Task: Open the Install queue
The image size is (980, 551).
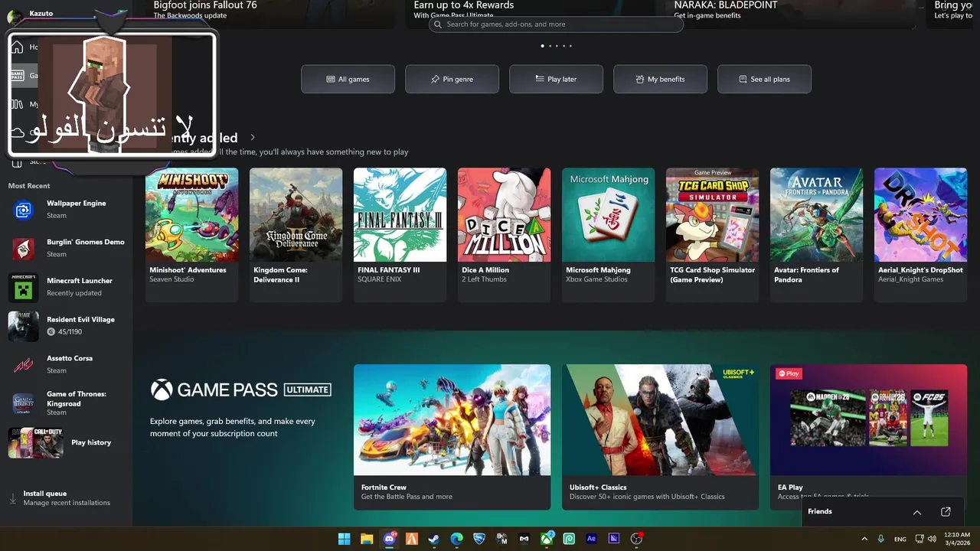Action: [x=67, y=498]
